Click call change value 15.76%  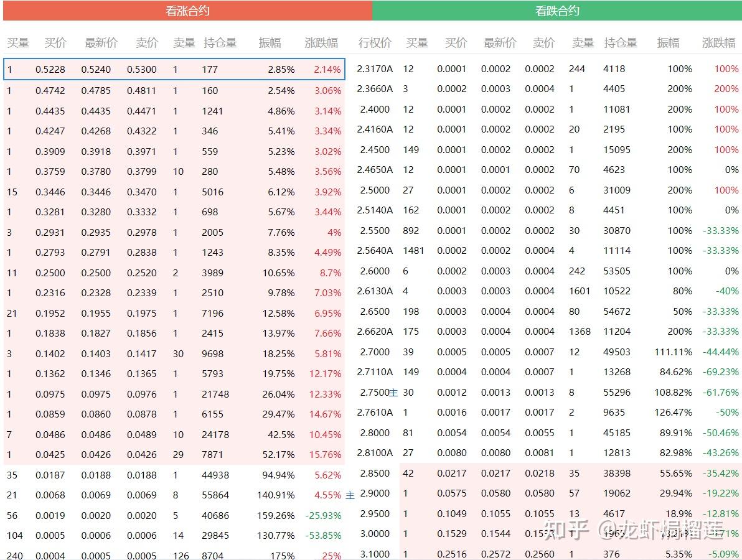(325, 454)
